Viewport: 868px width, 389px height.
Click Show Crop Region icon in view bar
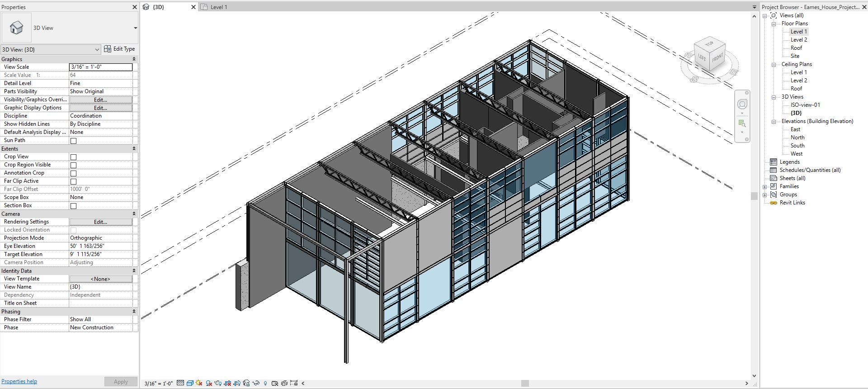237,383
